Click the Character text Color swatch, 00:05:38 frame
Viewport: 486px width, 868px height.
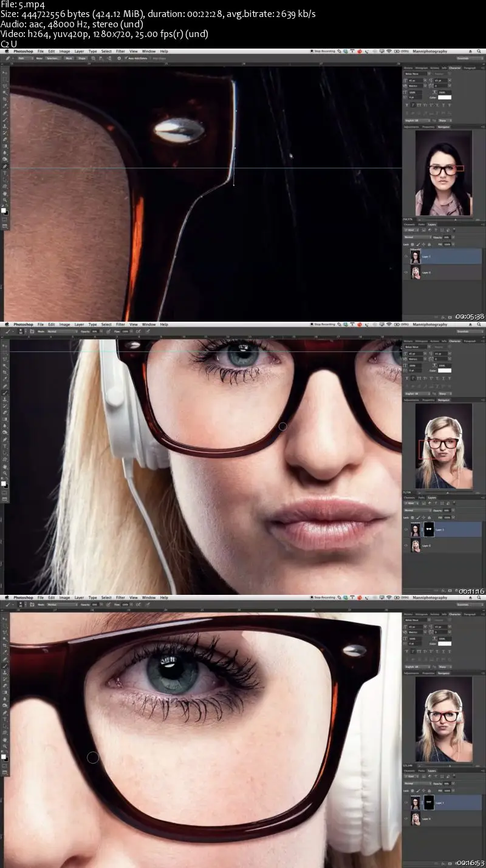click(x=445, y=97)
